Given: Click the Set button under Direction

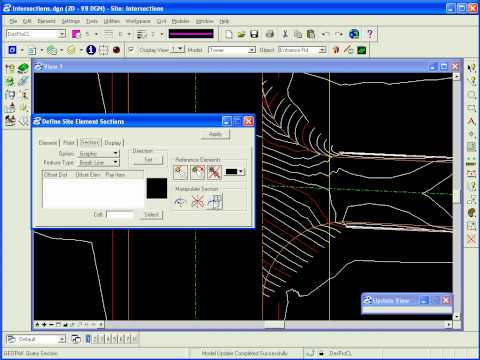Looking at the screenshot, I should (x=148, y=160).
